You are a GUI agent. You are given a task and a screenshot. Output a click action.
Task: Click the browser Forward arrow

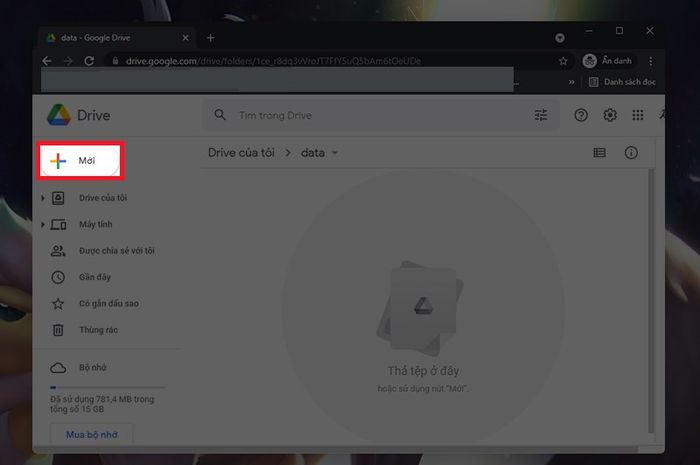68,61
